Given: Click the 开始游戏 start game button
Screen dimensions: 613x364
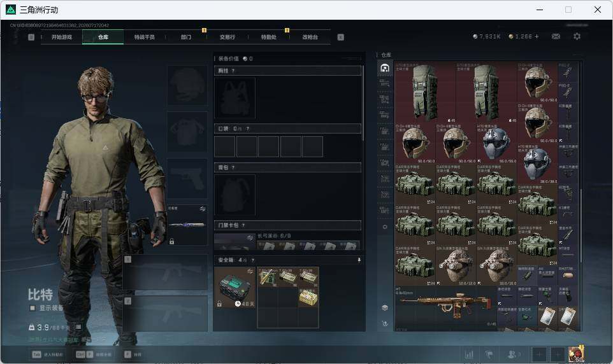Looking at the screenshot, I should [62, 37].
